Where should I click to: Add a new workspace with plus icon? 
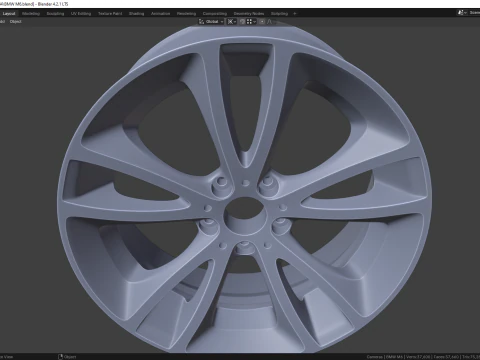coord(295,14)
